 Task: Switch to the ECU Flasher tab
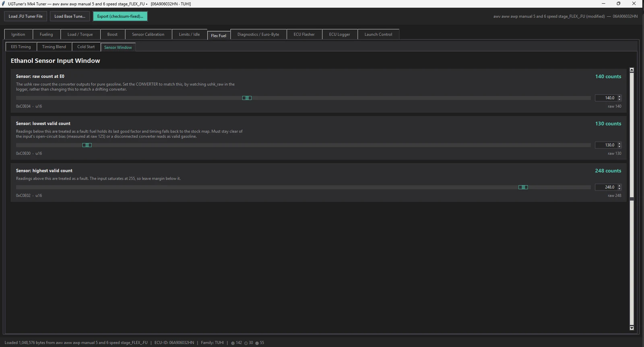coord(304,35)
